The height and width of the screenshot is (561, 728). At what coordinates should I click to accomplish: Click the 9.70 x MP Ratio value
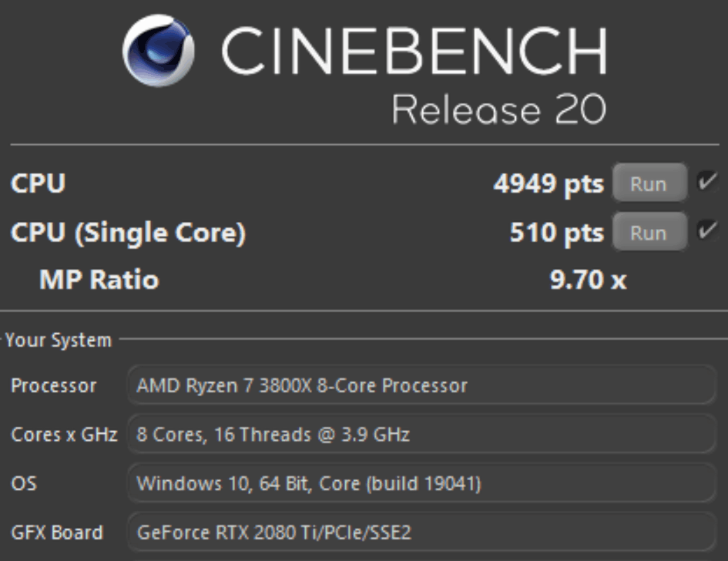coord(589,280)
